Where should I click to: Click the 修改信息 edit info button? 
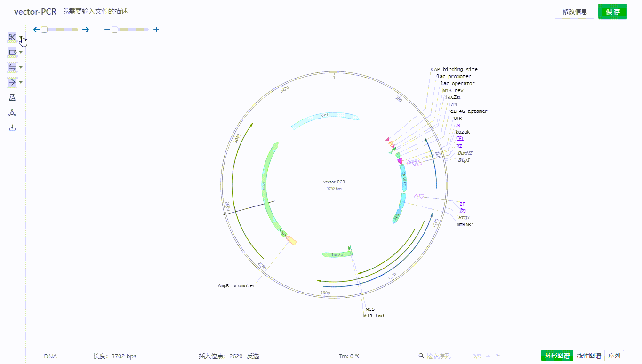click(574, 12)
